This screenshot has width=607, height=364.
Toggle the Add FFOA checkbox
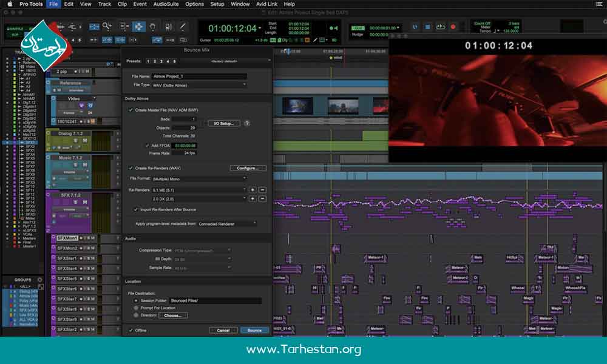pyautogui.click(x=147, y=146)
